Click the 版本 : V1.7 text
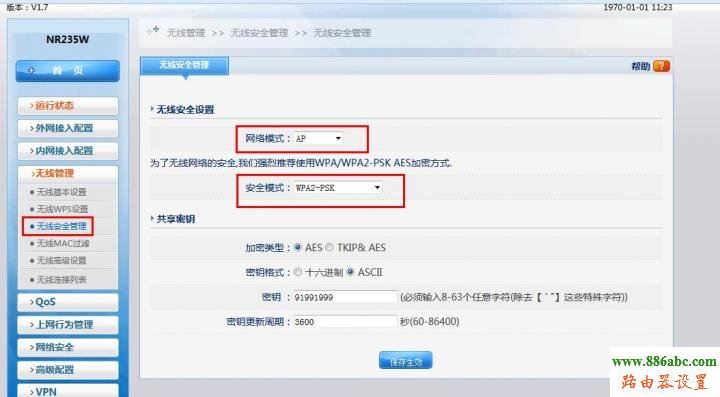 [27, 7]
